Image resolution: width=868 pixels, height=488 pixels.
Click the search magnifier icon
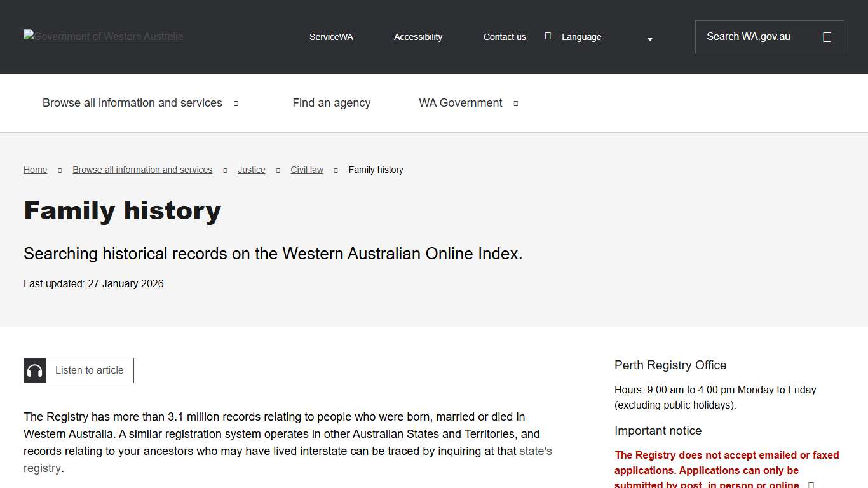click(x=827, y=36)
